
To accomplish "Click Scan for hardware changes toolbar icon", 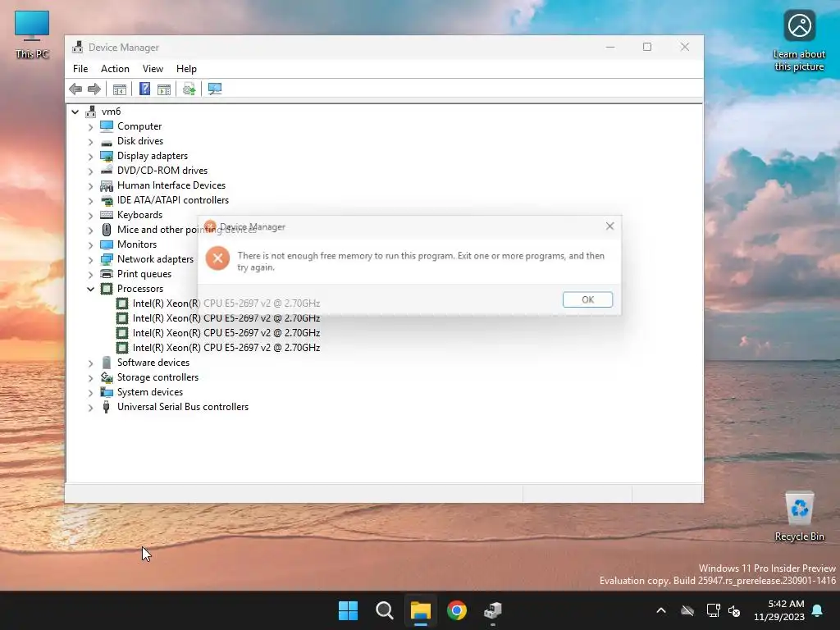I will click(x=215, y=89).
